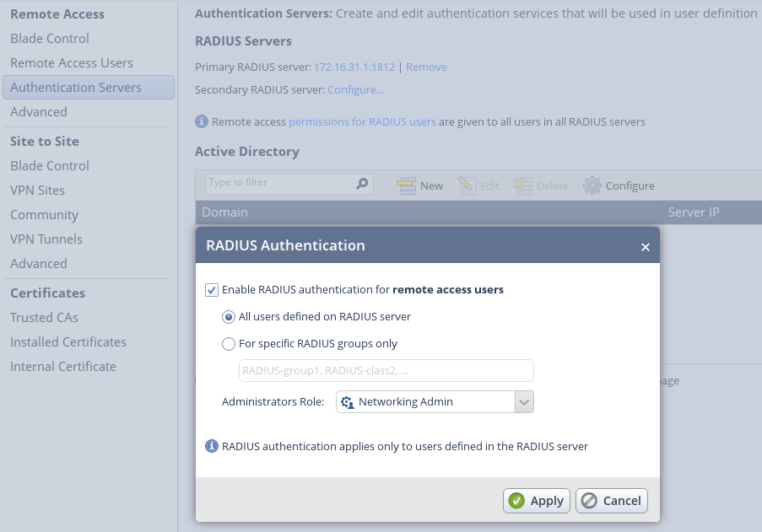762x532 pixels.
Task: Open Remote Access Blade Control
Action: point(50,38)
